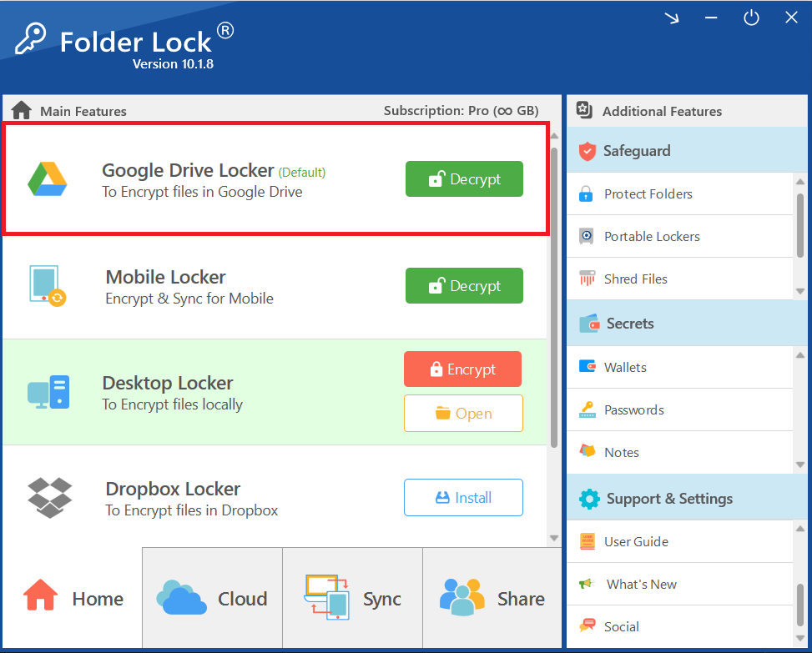Click the Protect Folders padlock icon
Viewport: 812px width, 653px height.
[x=586, y=193]
